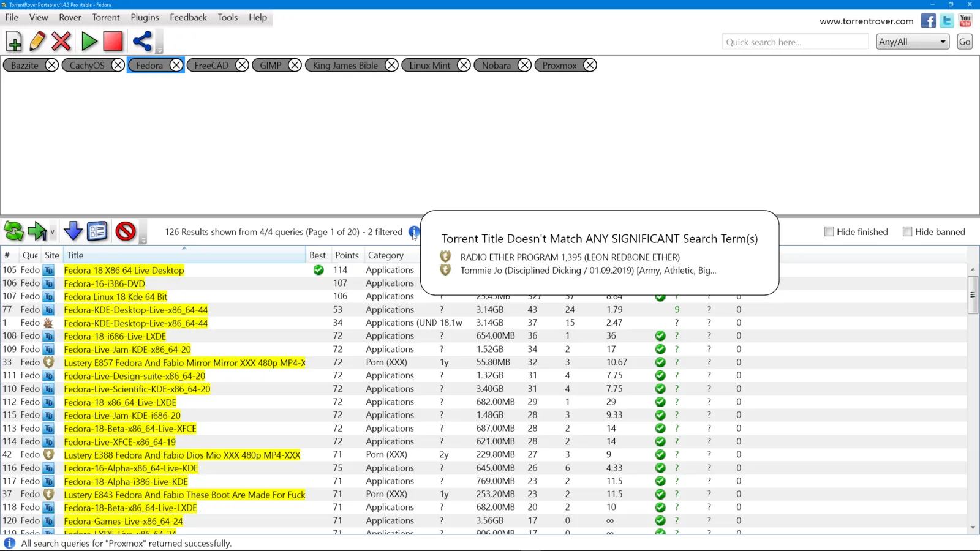
Task: Stop the rover with red square button
Action: click(x=113, y=42)
